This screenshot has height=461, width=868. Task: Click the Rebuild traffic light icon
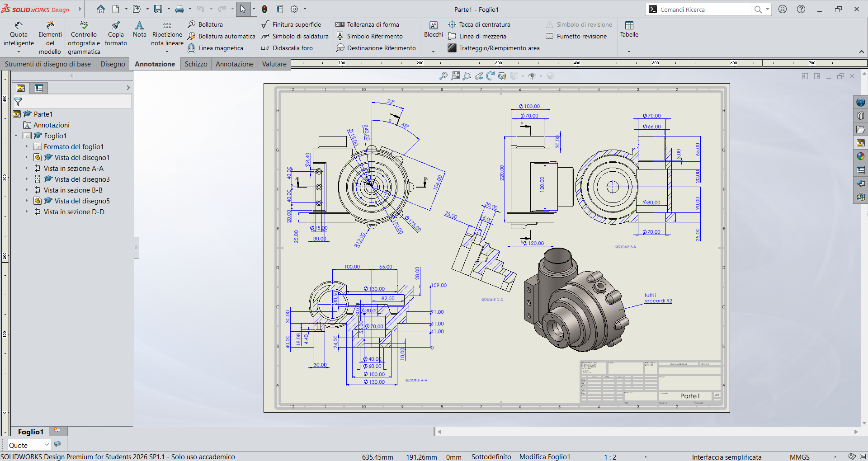point(265,9)
